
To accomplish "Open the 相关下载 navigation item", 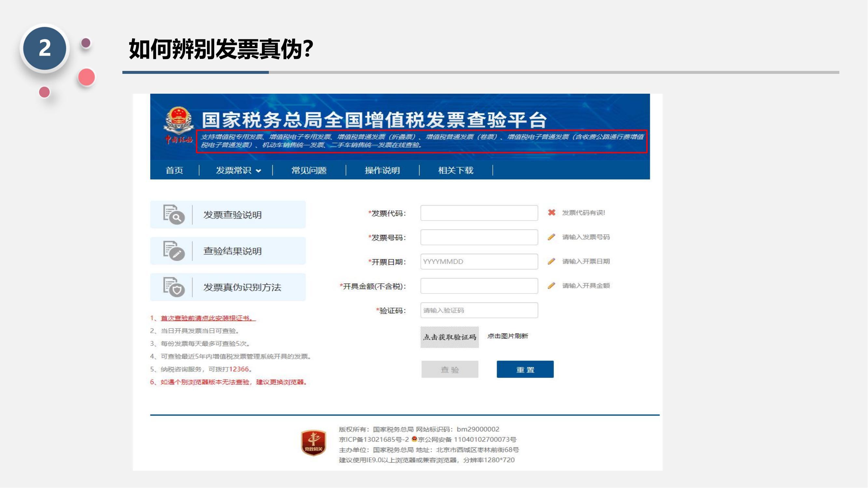I will coord(456,170).
